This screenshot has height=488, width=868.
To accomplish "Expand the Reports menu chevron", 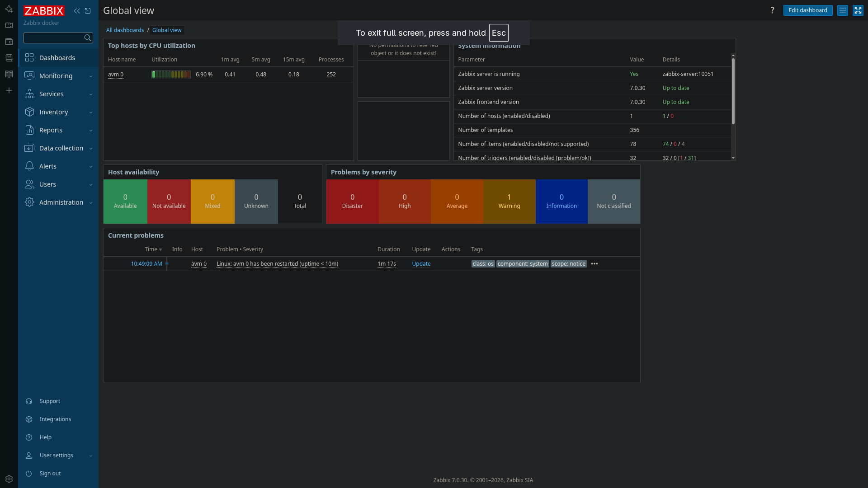I will pyautogui.click(x=91, y=131).
